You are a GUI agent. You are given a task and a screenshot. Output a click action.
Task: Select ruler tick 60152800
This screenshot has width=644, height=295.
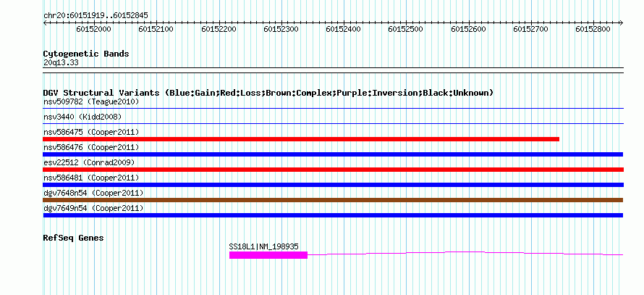(593, 30)
